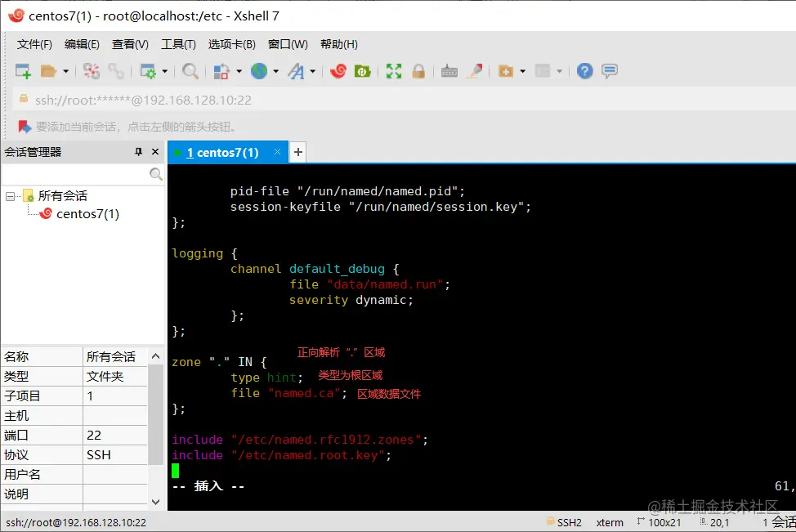Open the 选项卡(B) menu
Image resolution: width=796 pixels, height=532 pixels.
pyautogui.click(x=231, y=45)
